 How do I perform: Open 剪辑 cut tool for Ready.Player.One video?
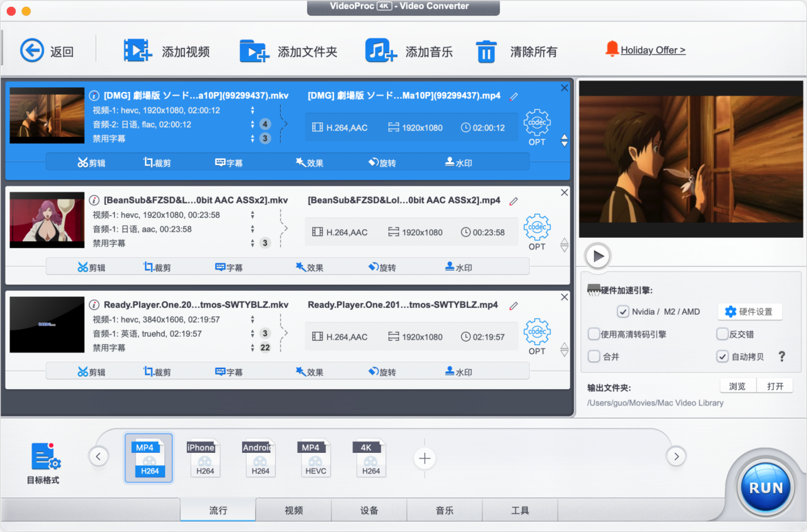click(91, 371)
